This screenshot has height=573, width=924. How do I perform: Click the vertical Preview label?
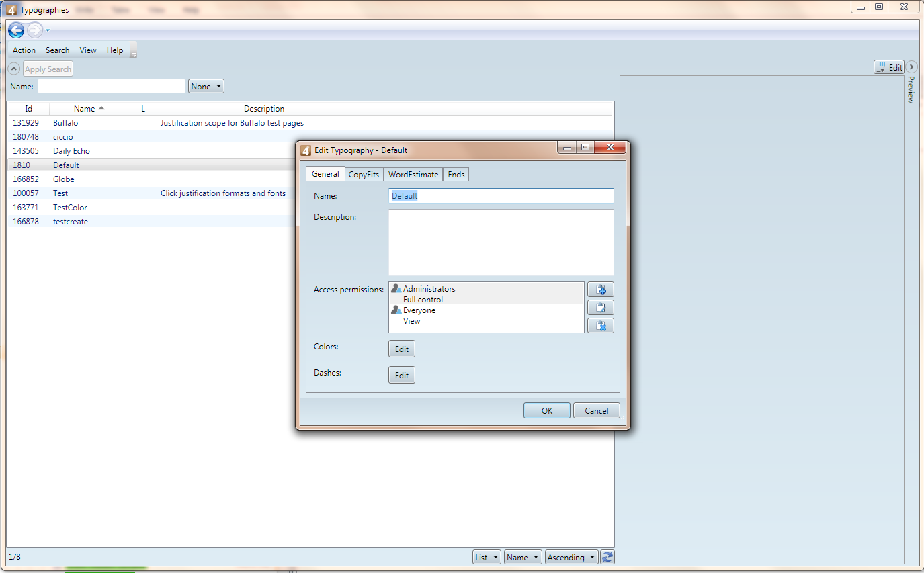(911, 89)
